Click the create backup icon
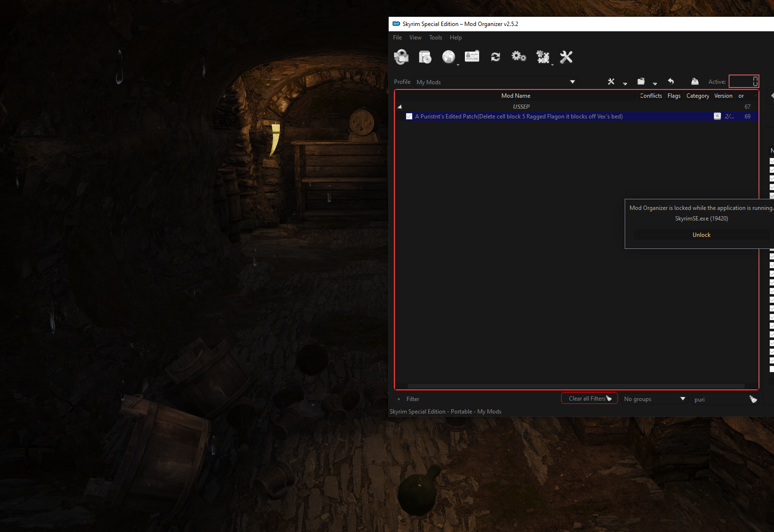Screen dimensions: 774x532 click(695, 81)
